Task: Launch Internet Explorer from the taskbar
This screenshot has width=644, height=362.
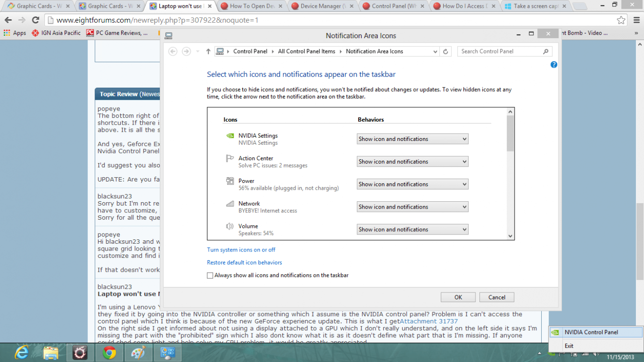Action: coord(21,353)
